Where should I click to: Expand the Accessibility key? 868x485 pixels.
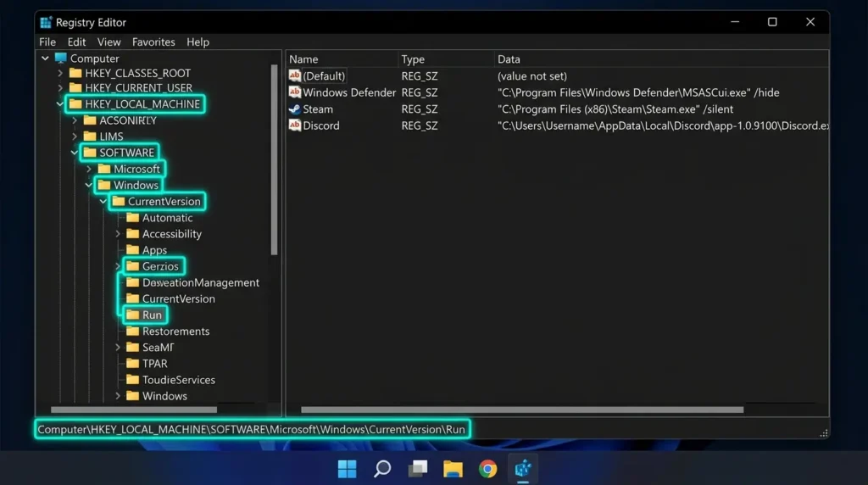[118, 234]
